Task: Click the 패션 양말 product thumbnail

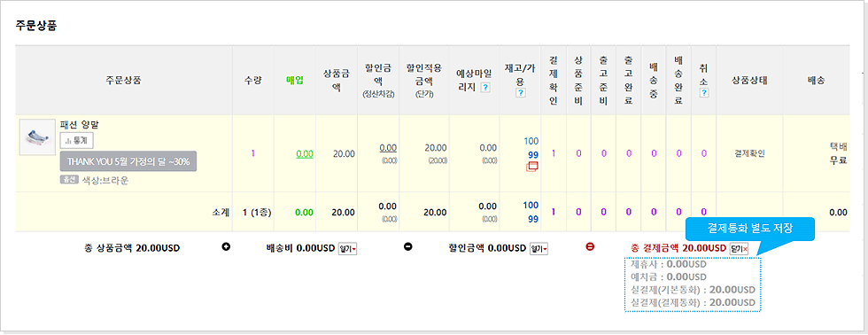Action: [37, 136]
